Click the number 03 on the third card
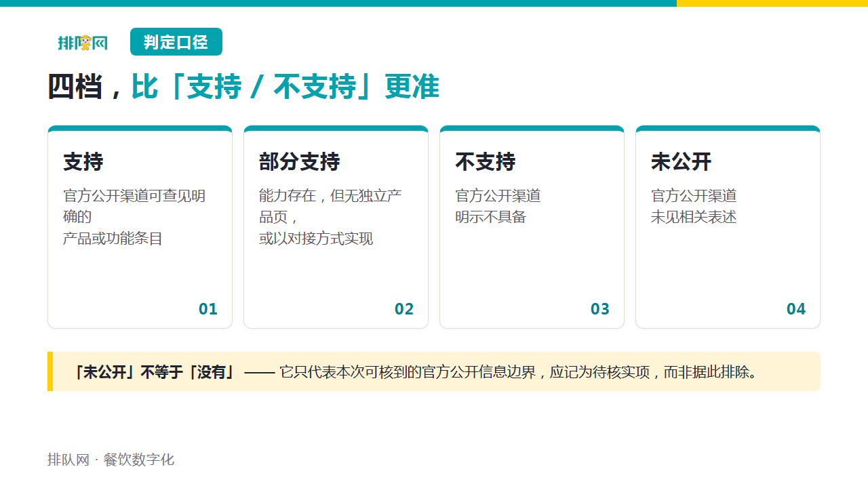Viewport: 868px width, 488px height. 600,309
